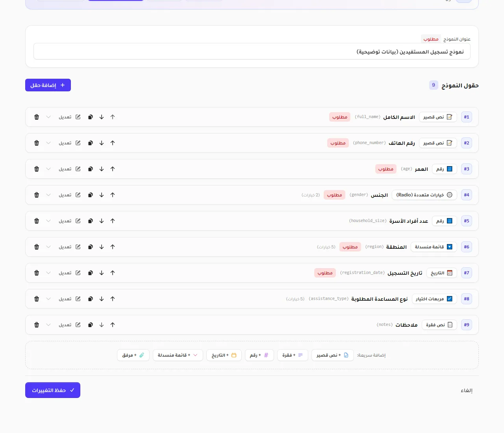The height and width of the screenshot is (433, 504).
Task: Quick add a نص قصير field
Action: [333, 355]
